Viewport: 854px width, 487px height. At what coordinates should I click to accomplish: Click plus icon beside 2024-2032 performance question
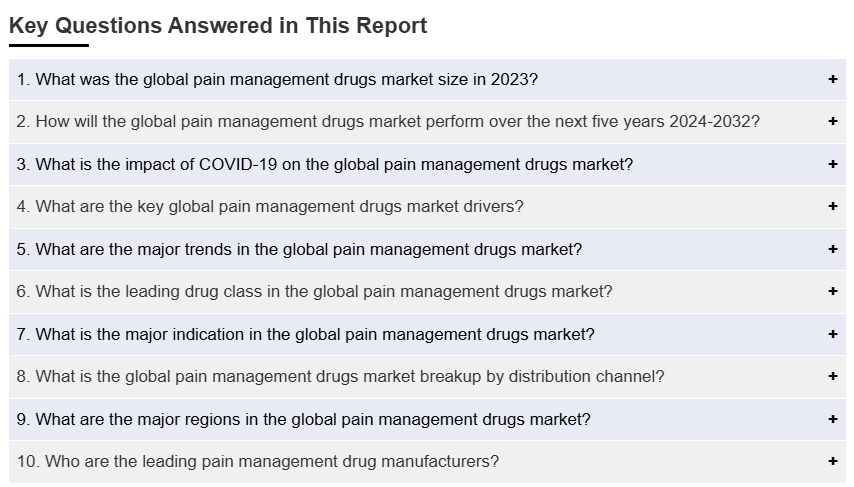[832, 122]
